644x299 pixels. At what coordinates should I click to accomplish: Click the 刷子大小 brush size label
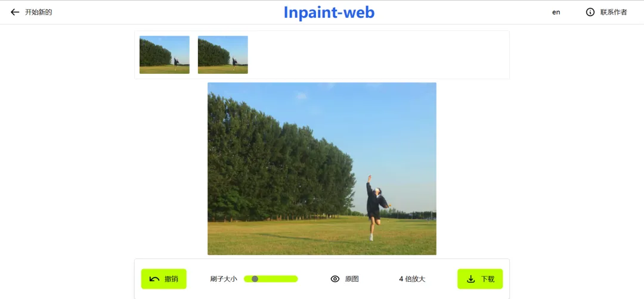point(224,279)
